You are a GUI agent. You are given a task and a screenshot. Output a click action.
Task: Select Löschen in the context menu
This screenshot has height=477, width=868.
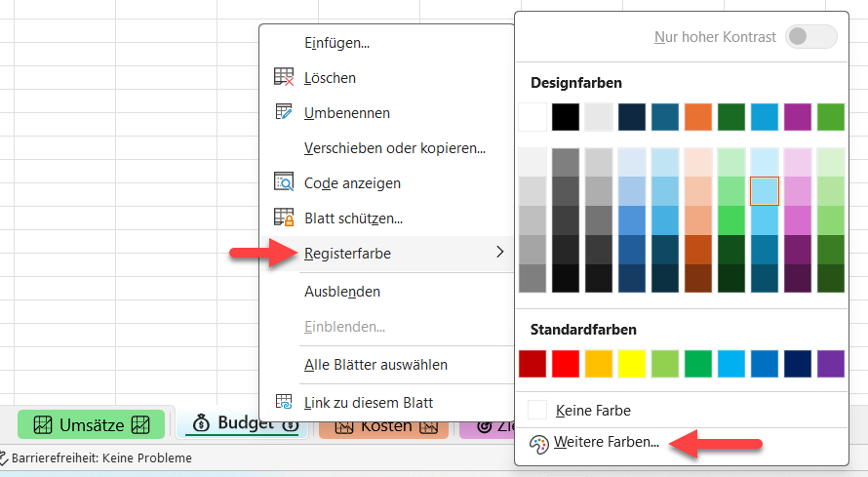point(387,77)
